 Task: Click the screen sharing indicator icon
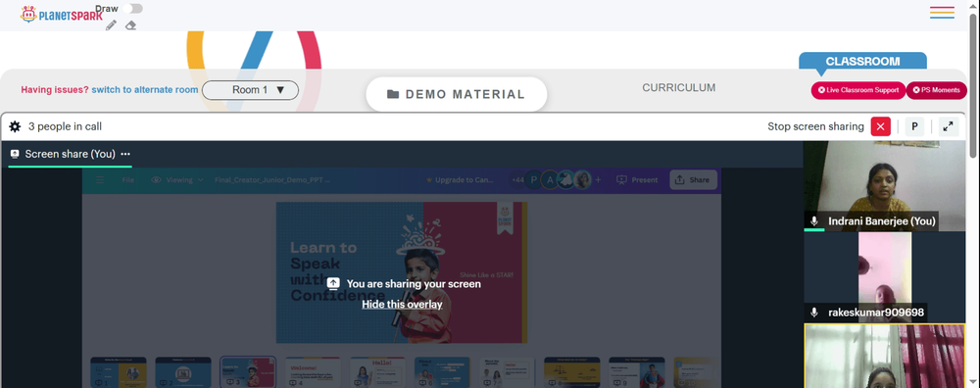334,284
